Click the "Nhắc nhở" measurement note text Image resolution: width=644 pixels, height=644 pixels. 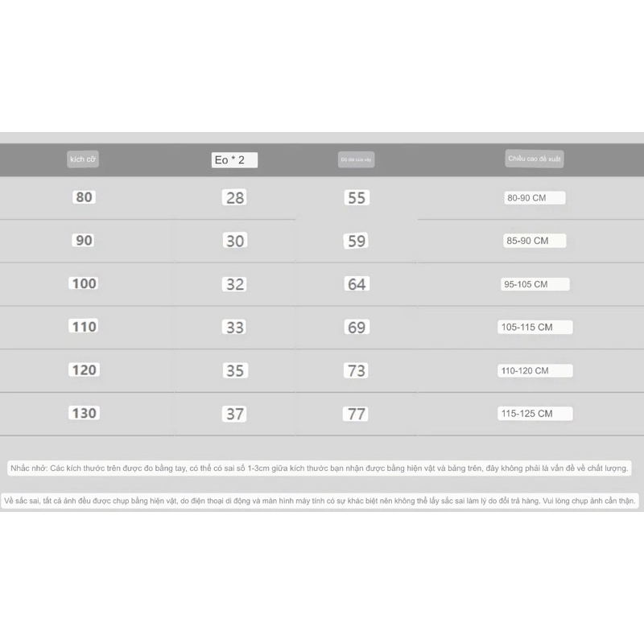coord(320,468)
